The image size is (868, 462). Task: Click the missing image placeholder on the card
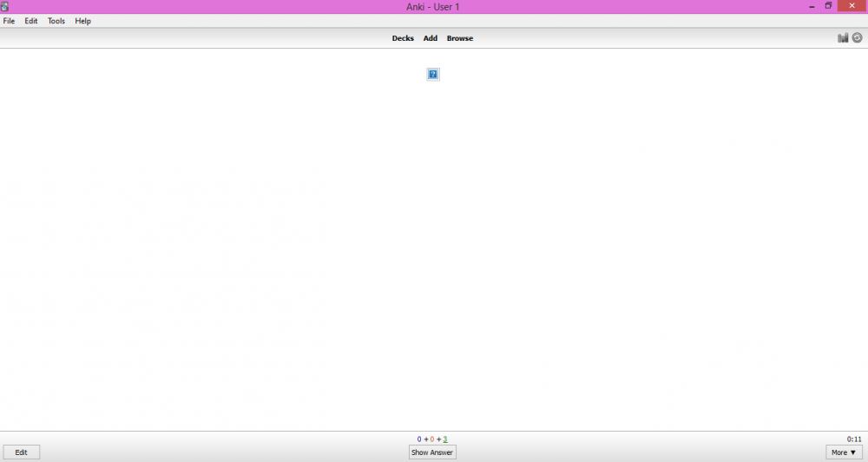(433, 75)
